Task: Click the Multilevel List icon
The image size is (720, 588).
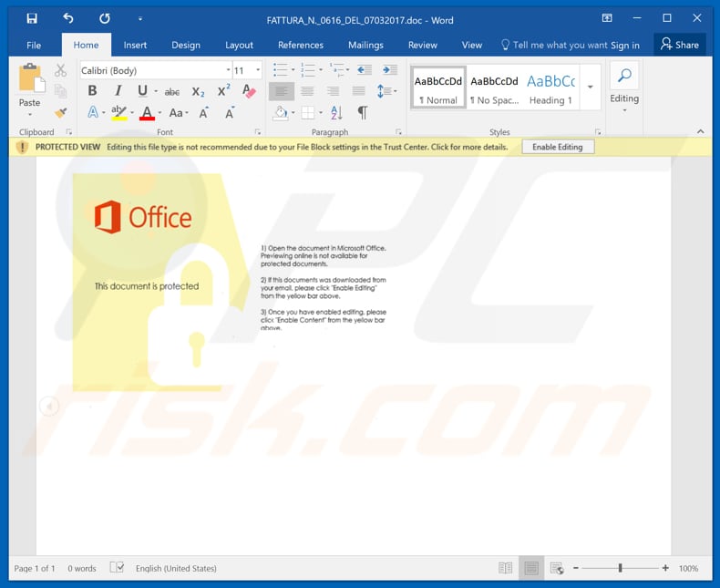Action: 336,70
